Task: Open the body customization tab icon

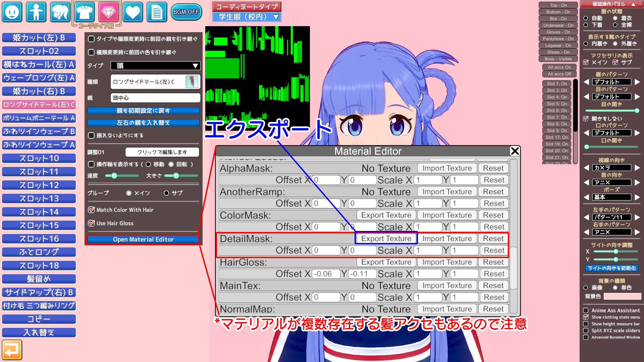Action: coord(36,12)
